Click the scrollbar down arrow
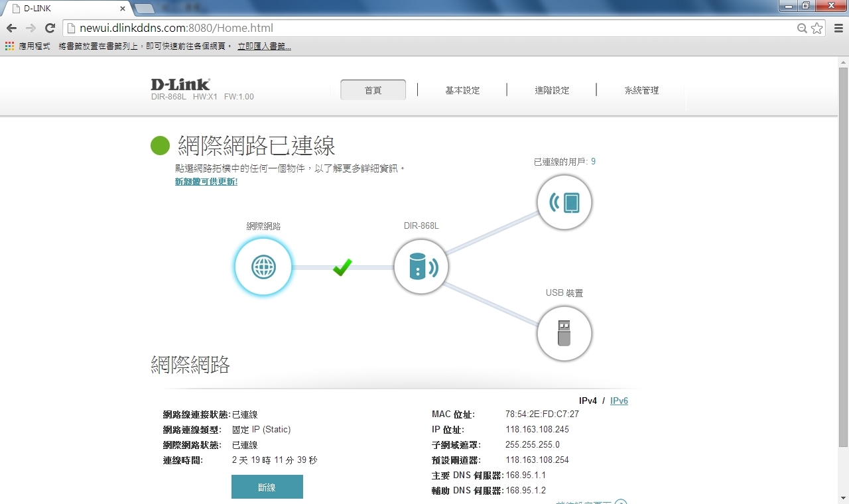Screen dimensions: 849x504 pos(843,497)
